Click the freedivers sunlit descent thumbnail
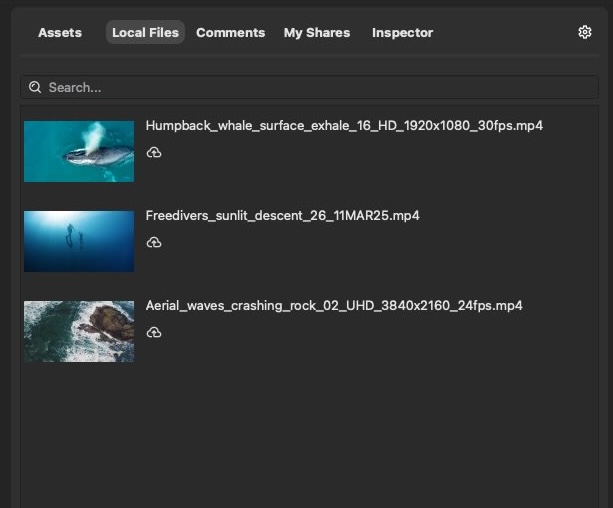Screen dimensions: 613x508 pyautogui.click(x=79, y=241)
